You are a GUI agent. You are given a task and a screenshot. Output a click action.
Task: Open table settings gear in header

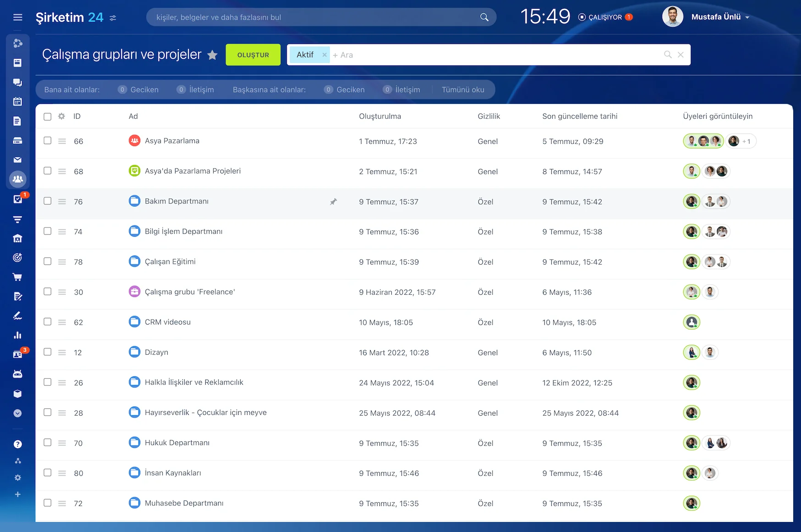(x=61, y=116)
